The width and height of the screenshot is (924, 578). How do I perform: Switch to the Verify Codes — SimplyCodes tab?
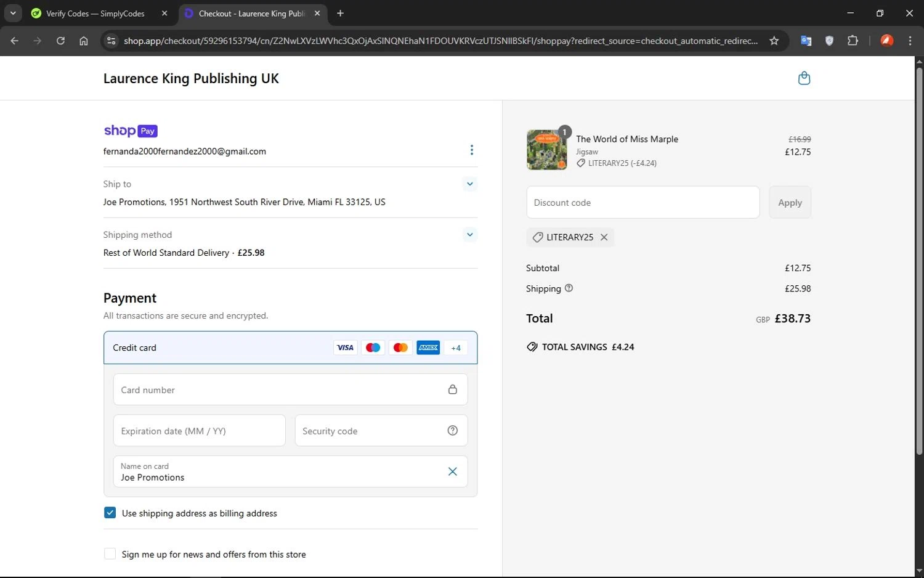click(95, 13)
